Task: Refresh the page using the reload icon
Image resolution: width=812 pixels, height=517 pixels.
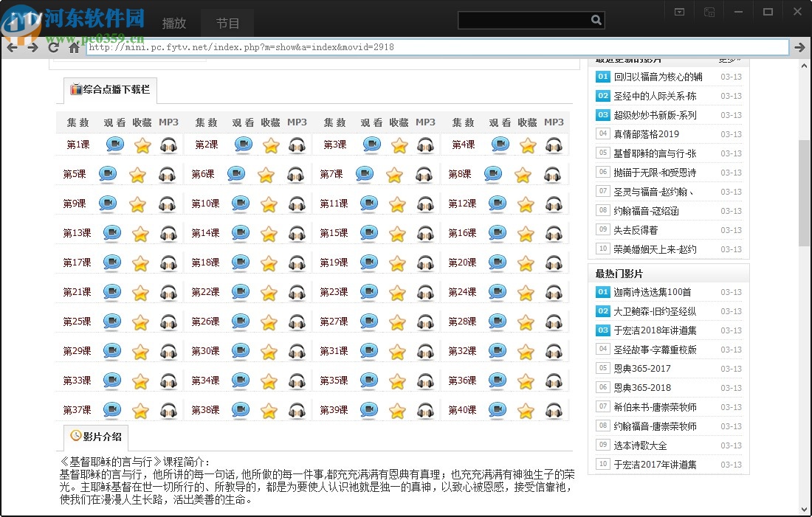Action: coord(53,46)
